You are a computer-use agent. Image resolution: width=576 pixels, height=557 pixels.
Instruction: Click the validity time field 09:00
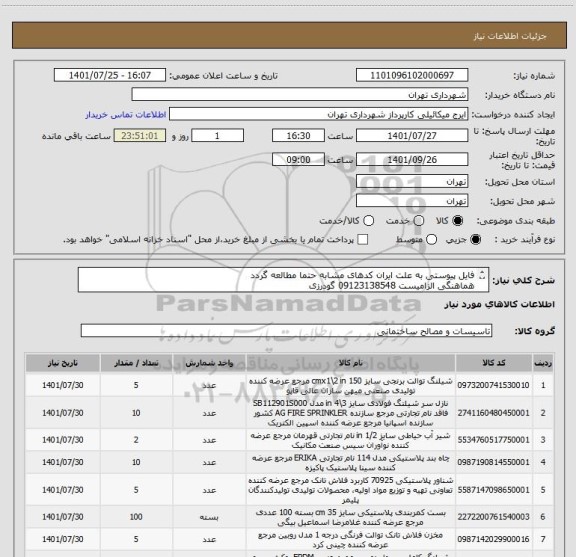coord(298,159)
